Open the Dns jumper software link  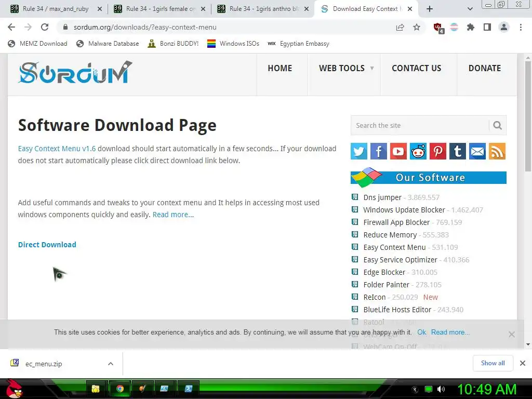(382, 197)
